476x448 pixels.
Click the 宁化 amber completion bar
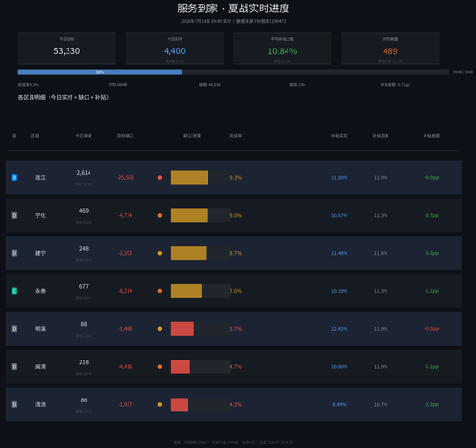(189, 215)
